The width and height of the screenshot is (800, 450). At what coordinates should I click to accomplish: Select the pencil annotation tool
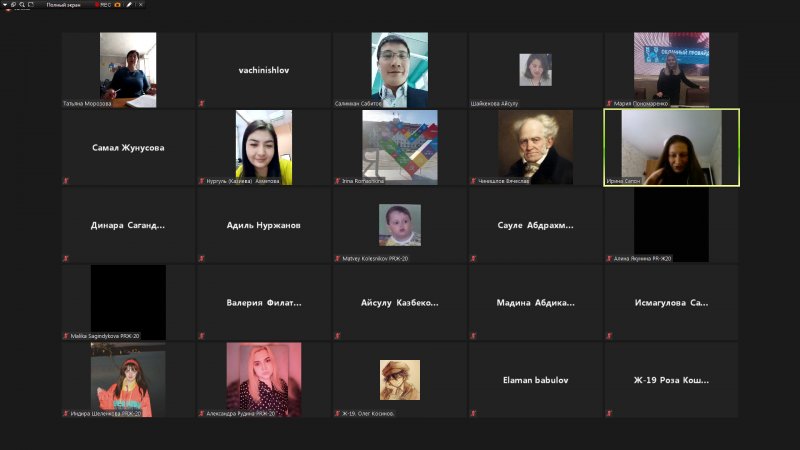[x=129, y=5]
